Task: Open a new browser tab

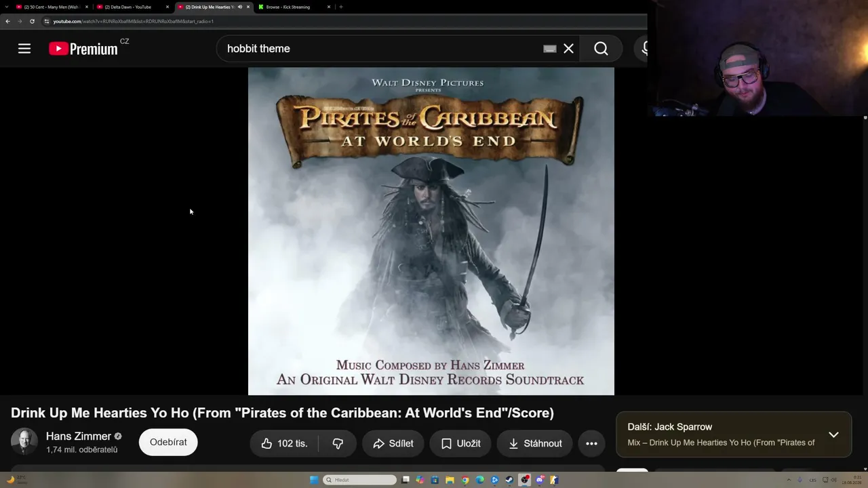Action: (x=341, y=7)
